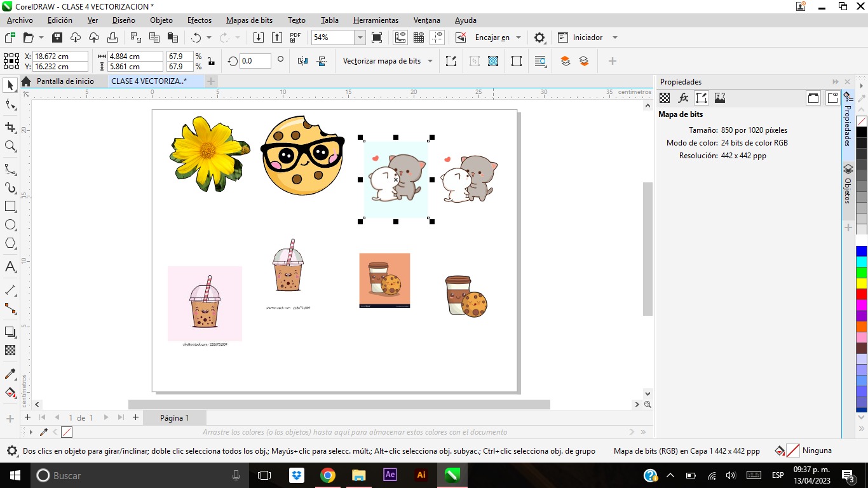Click the Publish to PDF icon
The image size is (868, 488).
[x=295, y=37]
